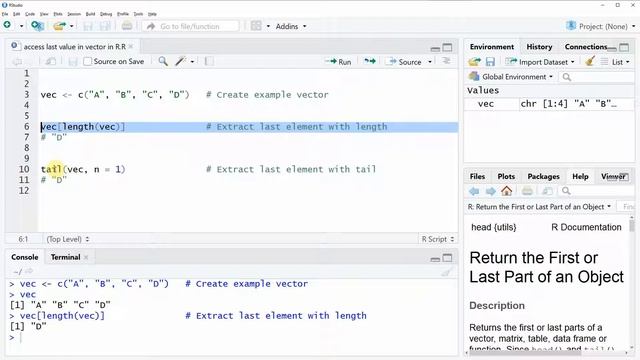Click the Help home icon

(x=507, y=191)
